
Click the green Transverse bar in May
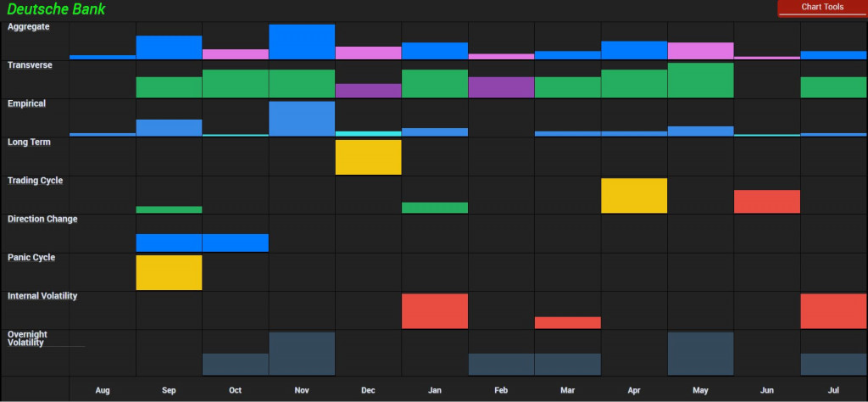(x=700, y=81)
